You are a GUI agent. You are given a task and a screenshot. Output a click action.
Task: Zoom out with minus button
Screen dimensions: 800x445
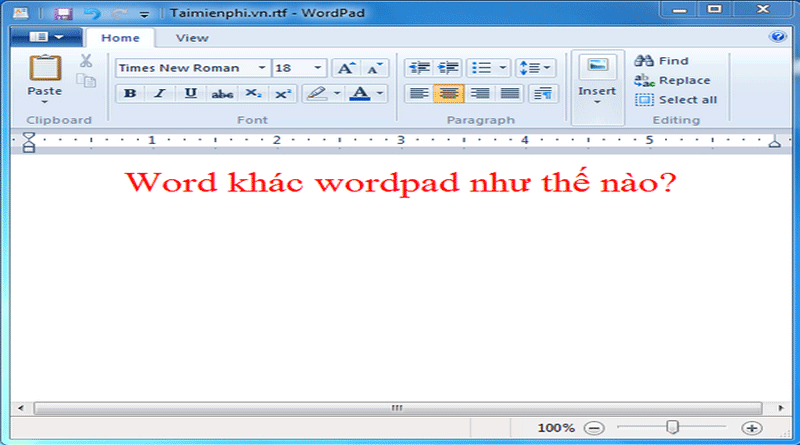tap(594, 428)
